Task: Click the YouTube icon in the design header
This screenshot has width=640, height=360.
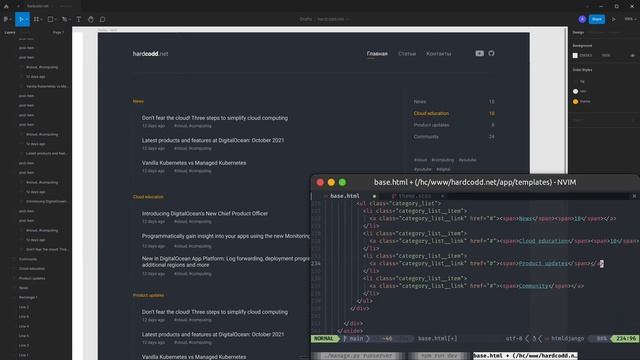Action: 480,53
